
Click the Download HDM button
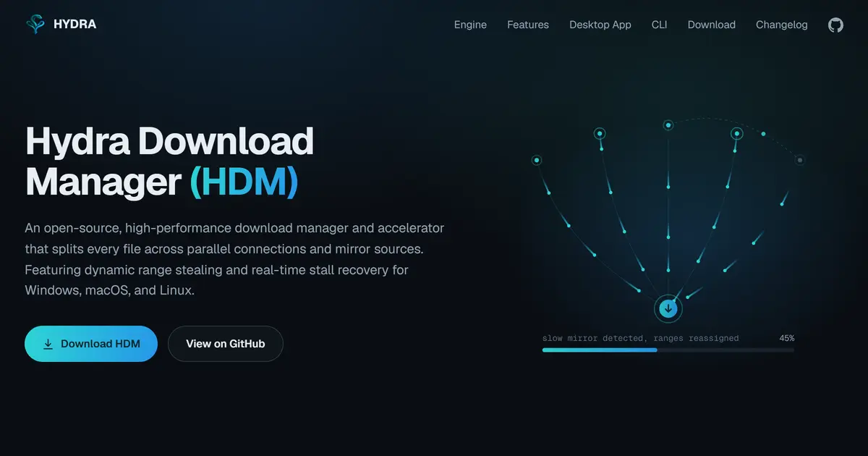point(91,344)
